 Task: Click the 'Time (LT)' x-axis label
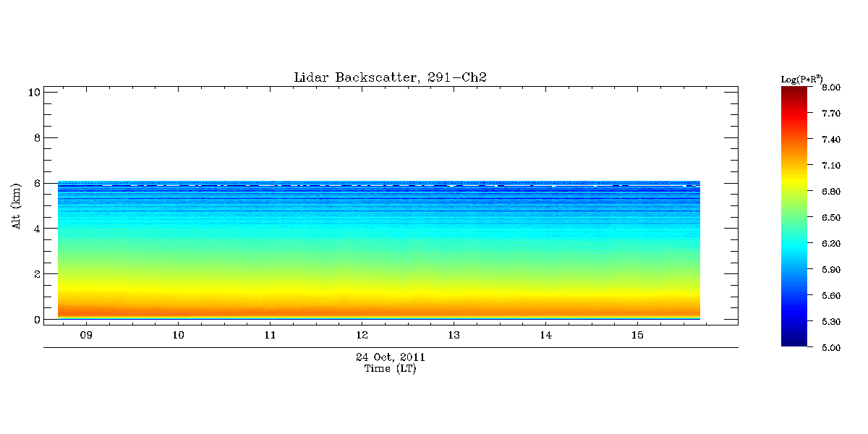[390, 368]
